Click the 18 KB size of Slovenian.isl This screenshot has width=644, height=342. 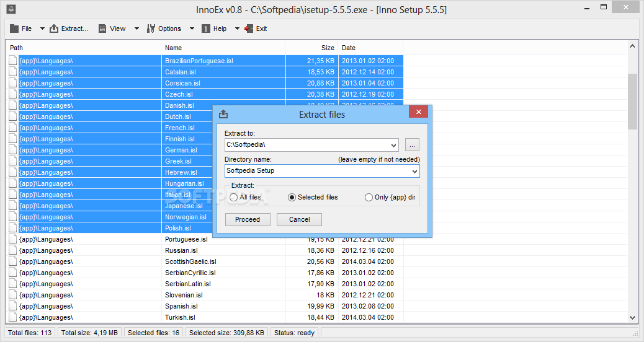[x=325, y=296]
